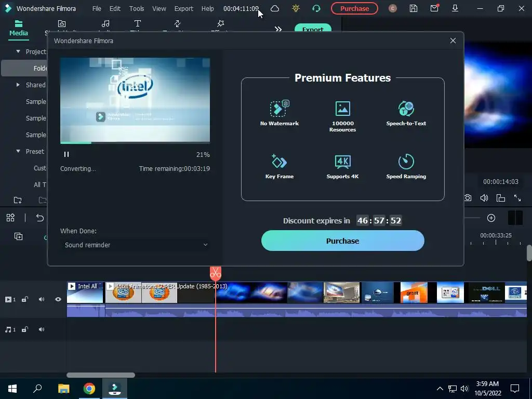
Task: Open the When Done dropdown
Action: click(136, 245)
